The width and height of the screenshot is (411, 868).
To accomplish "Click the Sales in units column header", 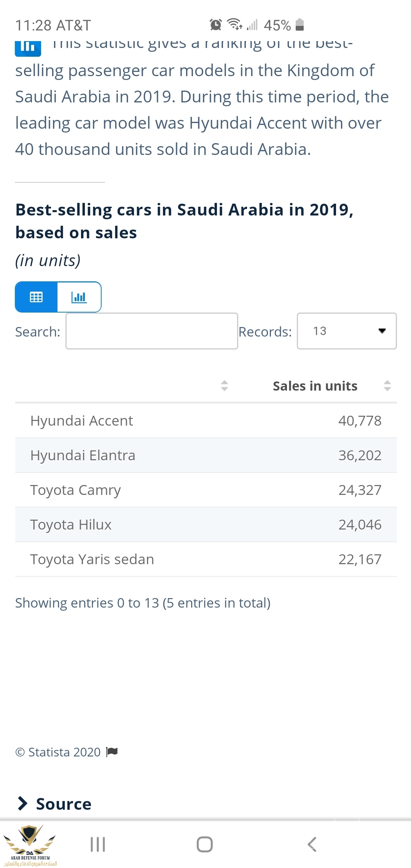I will pos(315,386).
